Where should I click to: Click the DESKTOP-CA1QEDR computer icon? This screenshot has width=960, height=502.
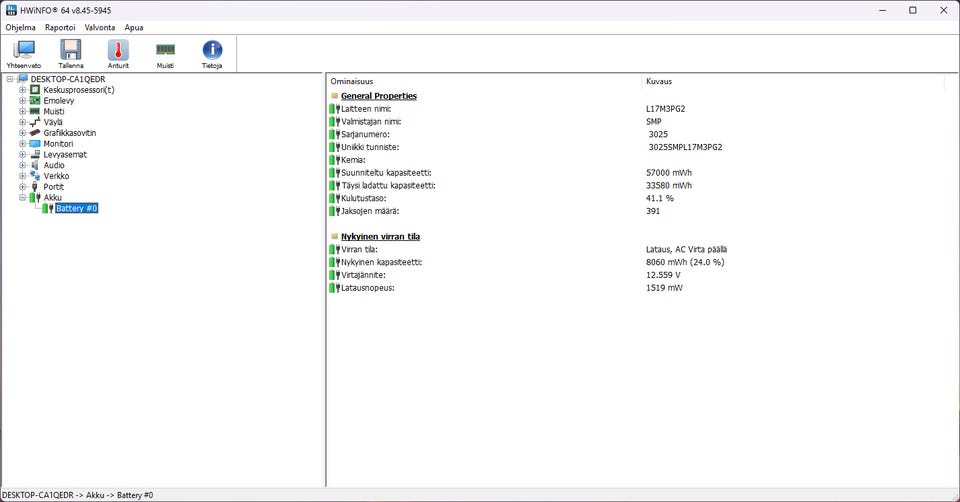(23, 79)
